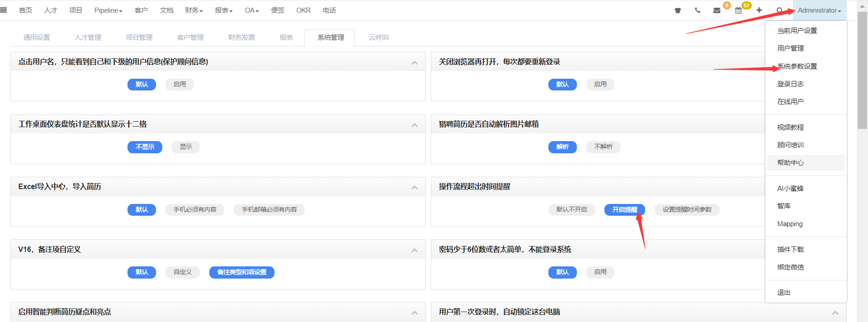Click the page vertical scrollbar
The width and height of the screenshot is (868, 322).
pyautogui.click(x=862, y=70)
